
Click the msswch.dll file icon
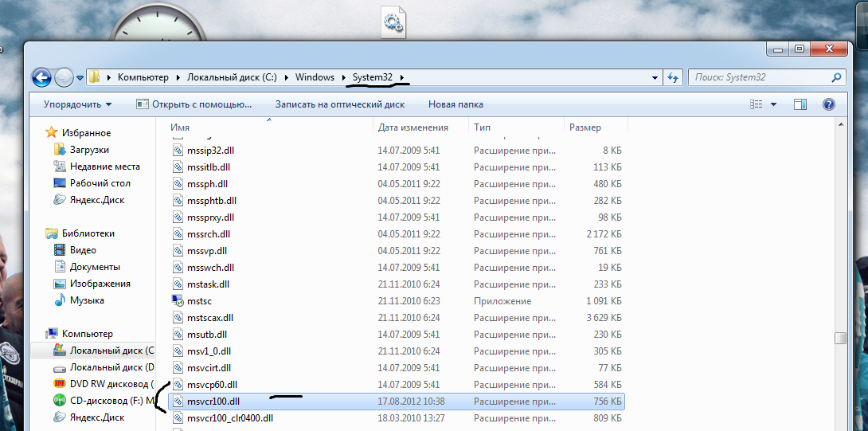click(x=177, y=267)
